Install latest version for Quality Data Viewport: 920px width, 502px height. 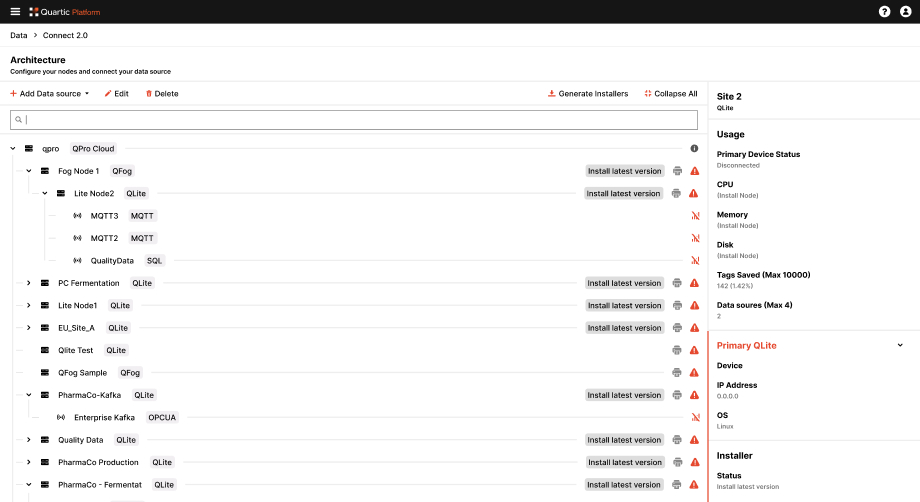(624, 440)
